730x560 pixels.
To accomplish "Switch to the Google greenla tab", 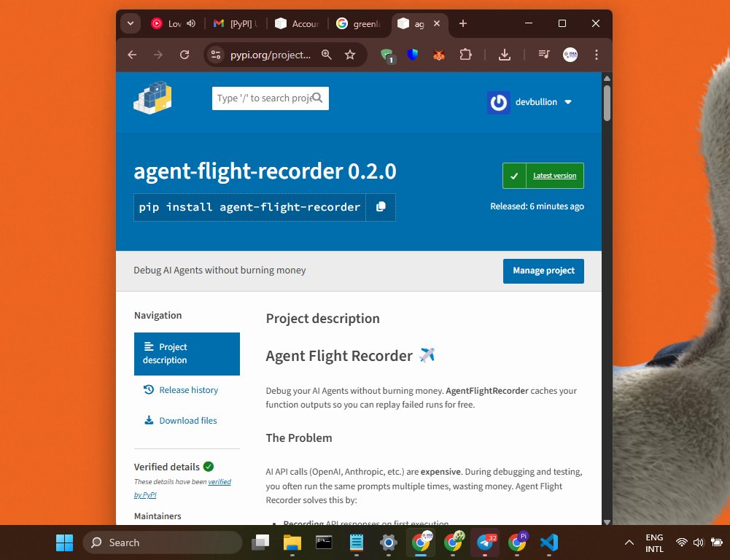I will click(359, 23).
